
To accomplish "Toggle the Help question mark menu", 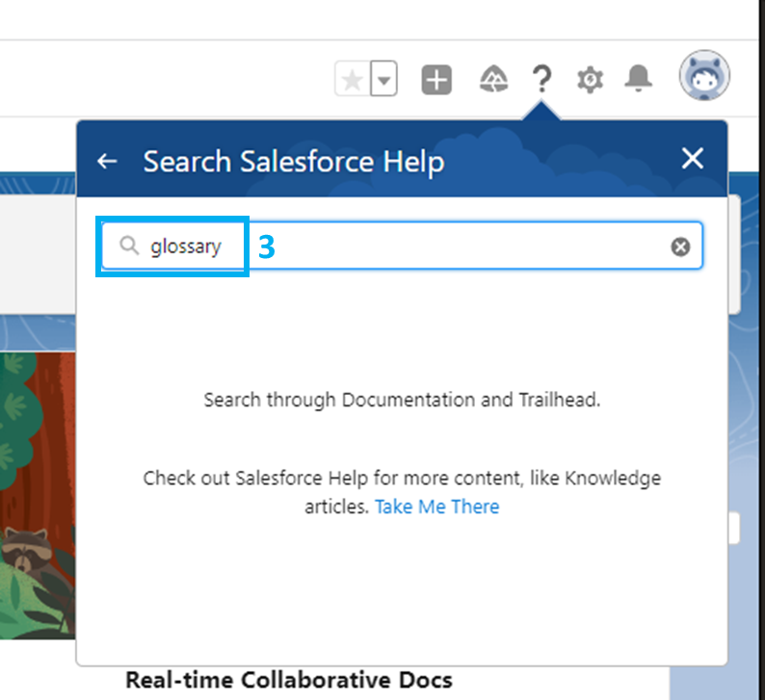I will 541,79.
